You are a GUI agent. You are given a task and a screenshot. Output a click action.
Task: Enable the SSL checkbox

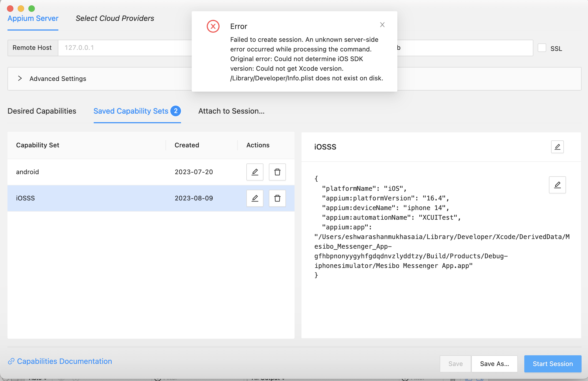point(542,48)
